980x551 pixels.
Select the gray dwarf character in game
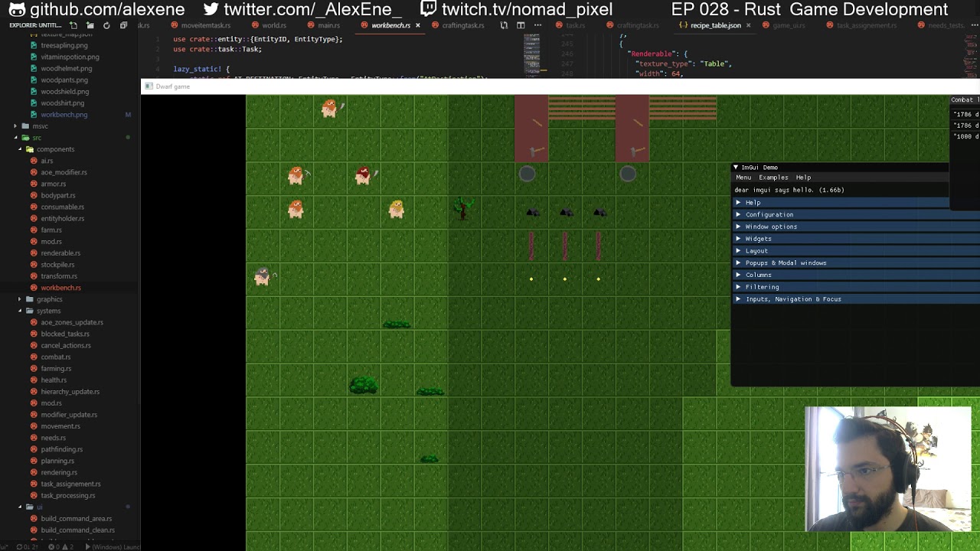point(263,277)
